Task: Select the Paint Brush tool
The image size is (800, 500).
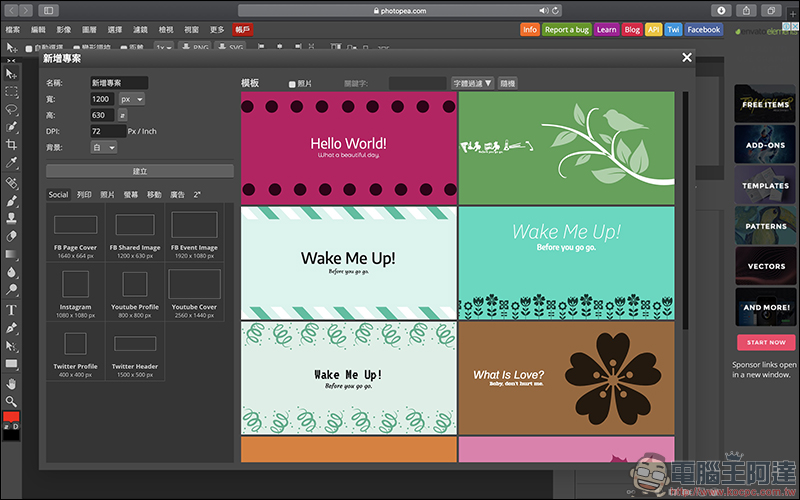Action: (x=11, y=201)
